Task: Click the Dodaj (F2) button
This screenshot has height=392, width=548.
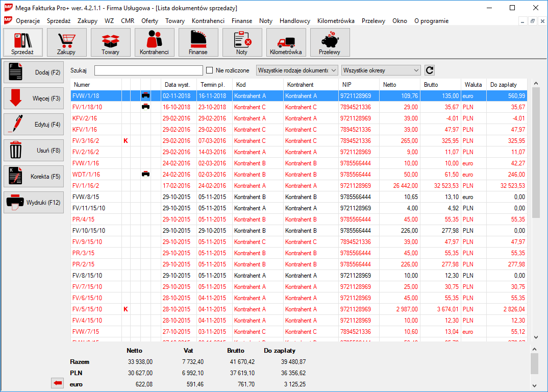Action: (34, 72)
